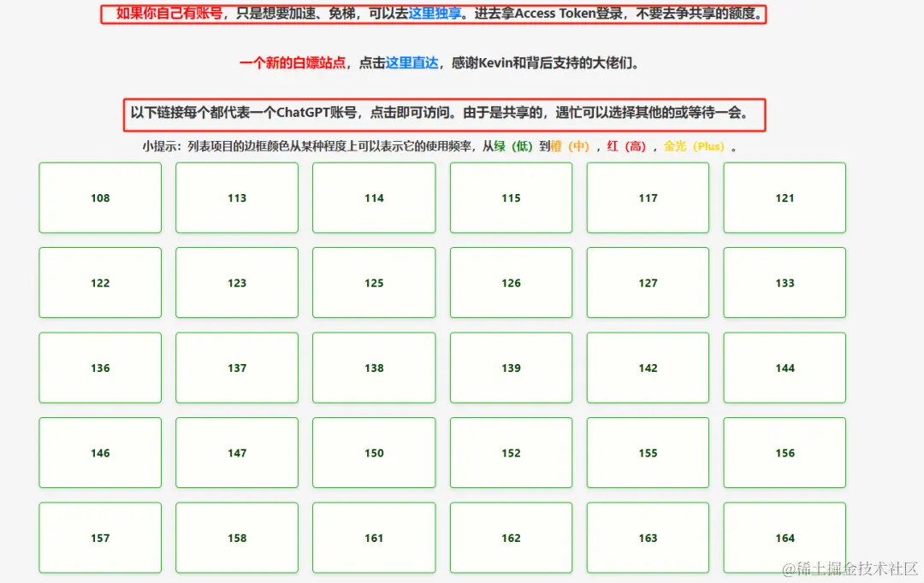Click account 139 in middle row

pos(511,368)
